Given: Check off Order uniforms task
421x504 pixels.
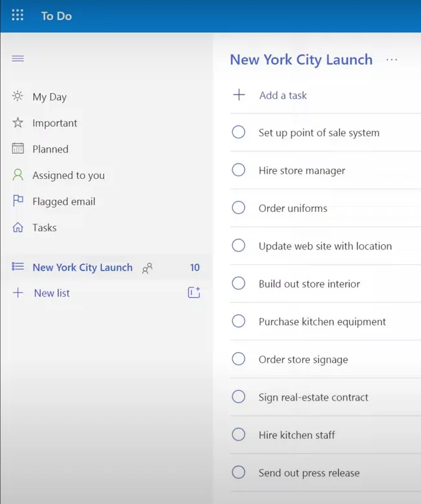Looking at the screenshot, I should pyautogui.click(x=239, y=207).
